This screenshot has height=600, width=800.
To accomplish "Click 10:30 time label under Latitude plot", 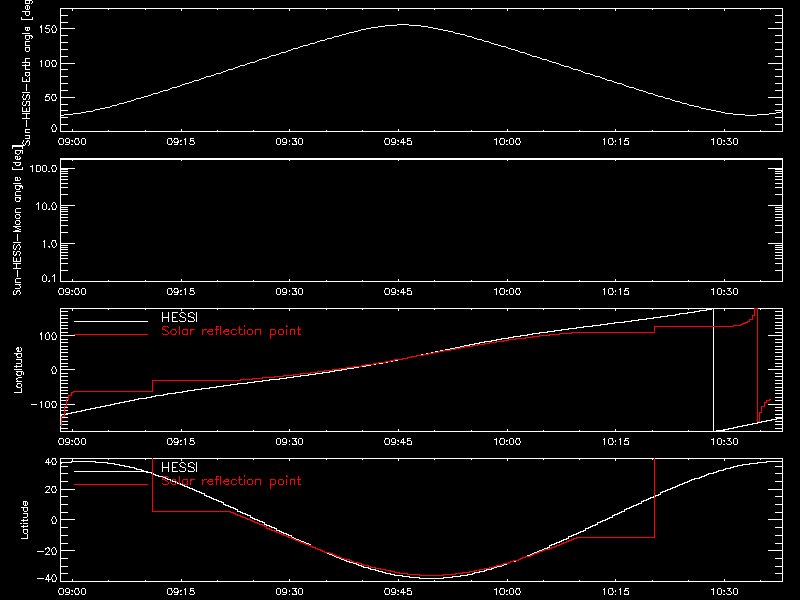I will pyautogui.click(x=724, y=591).
